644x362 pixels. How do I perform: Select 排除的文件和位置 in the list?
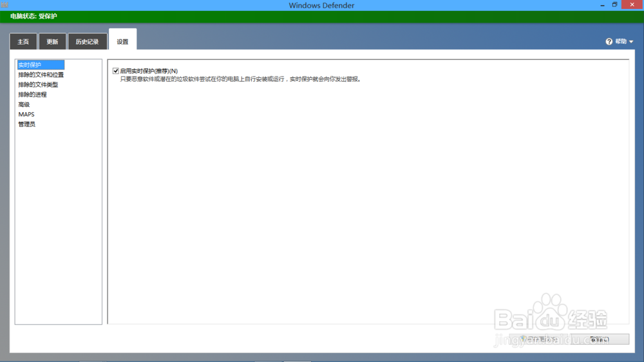click(x=41, y=75)
